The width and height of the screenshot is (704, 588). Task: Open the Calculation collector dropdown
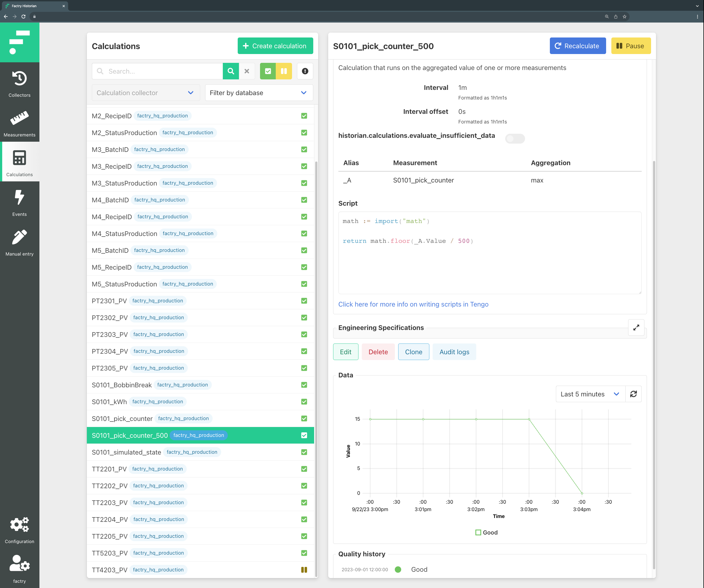pyautogui.click(x=146, y=93)
